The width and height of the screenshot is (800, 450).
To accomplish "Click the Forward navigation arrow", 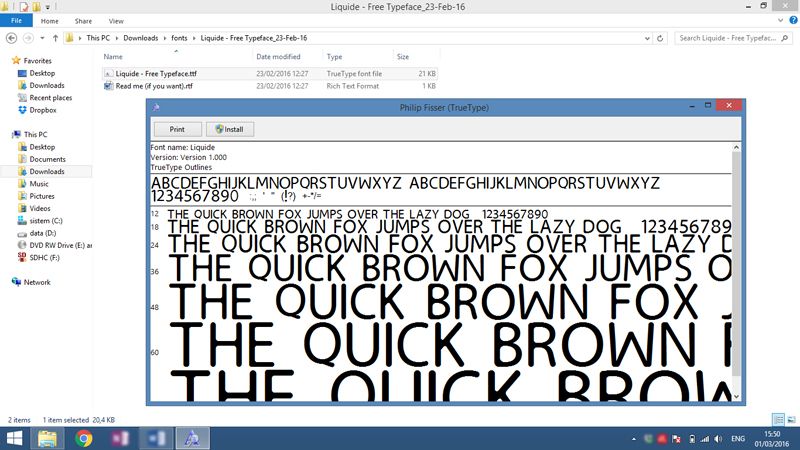I will (x=28, y=38).
